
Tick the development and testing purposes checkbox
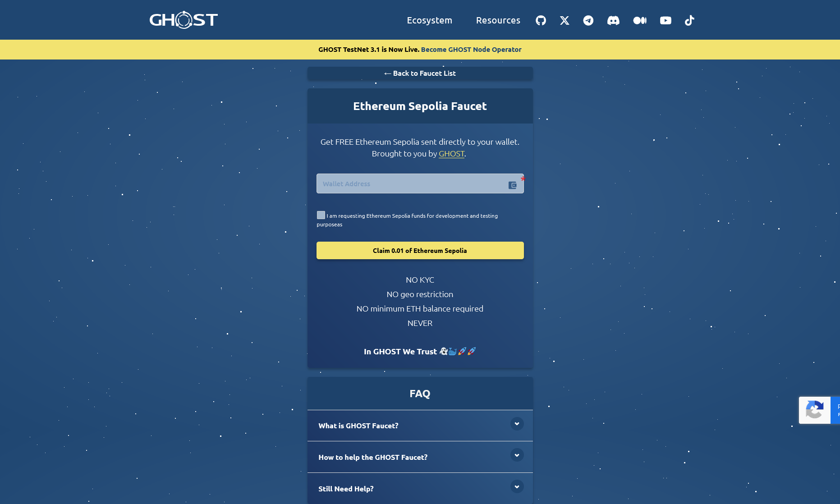pyautogui.click(x=321, y=215)
